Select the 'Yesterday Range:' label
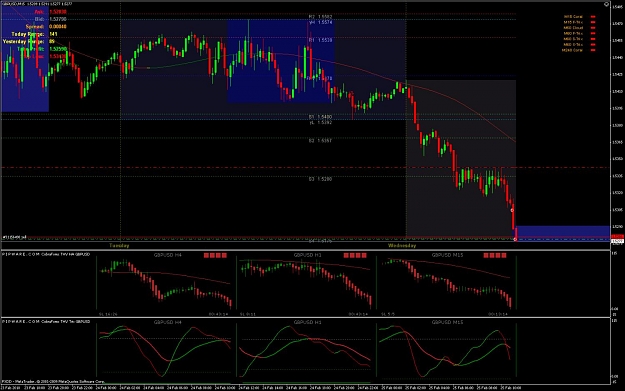The image size is (625, 391). pyautogui.click(x=23, y=41)
